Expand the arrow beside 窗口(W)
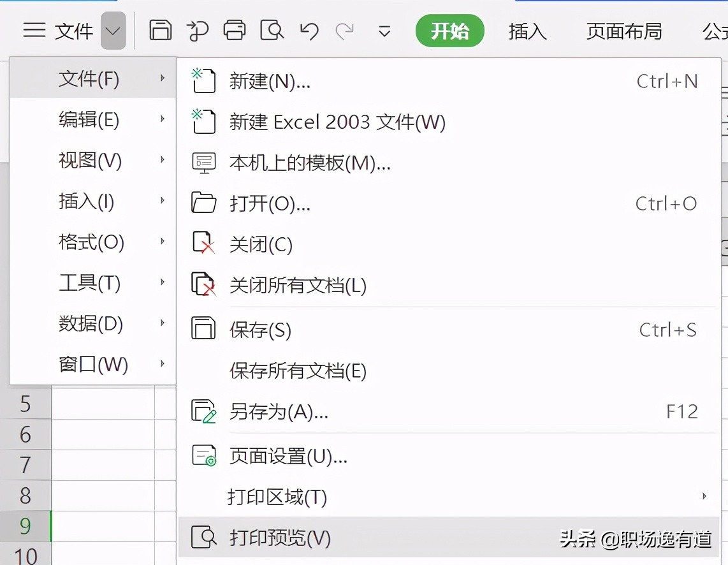The image size is (728, 565). (163, 364)
